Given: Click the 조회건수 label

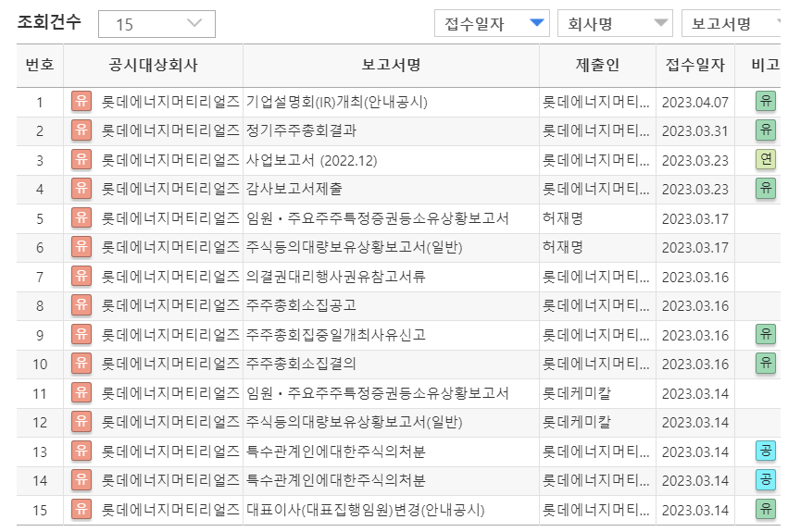Looking at the screenshot, I should (x=49, y=21).
